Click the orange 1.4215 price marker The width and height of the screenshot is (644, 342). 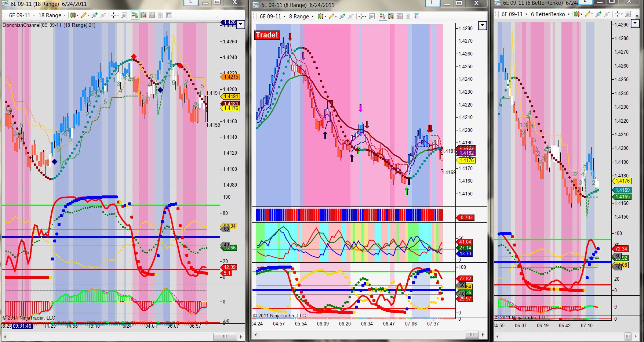click(231, 77)
